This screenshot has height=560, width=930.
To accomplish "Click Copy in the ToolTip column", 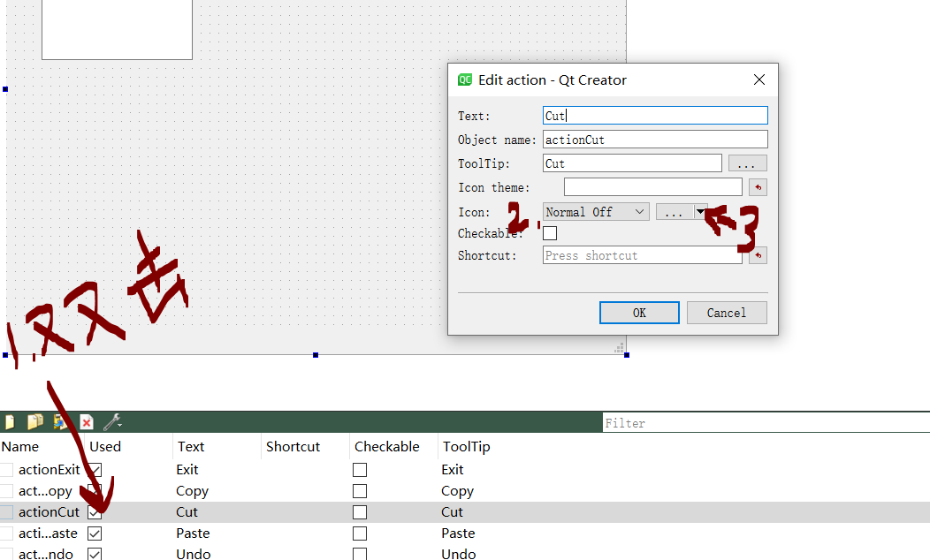I will tap(457, 491).
